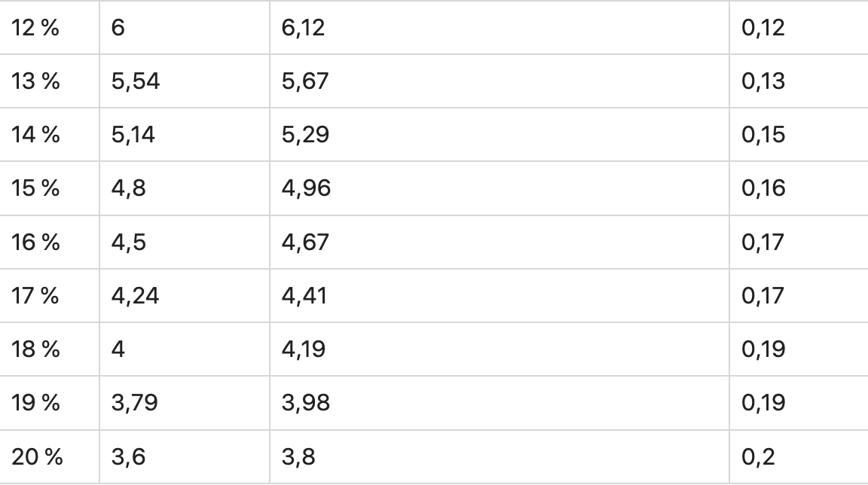Click the 14 % percentage cell
868x485 pixels.
(x=35, y=135)
